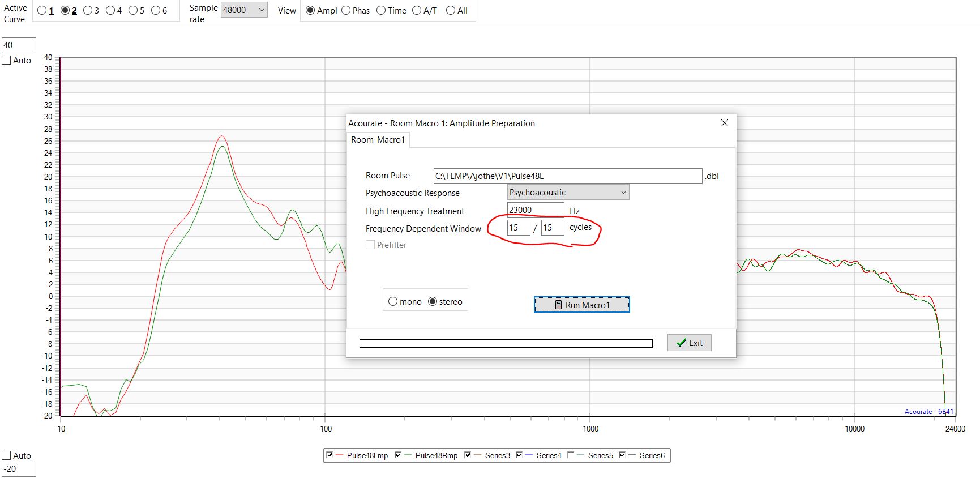The width and height of the screenshot is (980, 478).
Task: Toggle Pulse48Lmp legend checkbox
Action: coord(329,455)
